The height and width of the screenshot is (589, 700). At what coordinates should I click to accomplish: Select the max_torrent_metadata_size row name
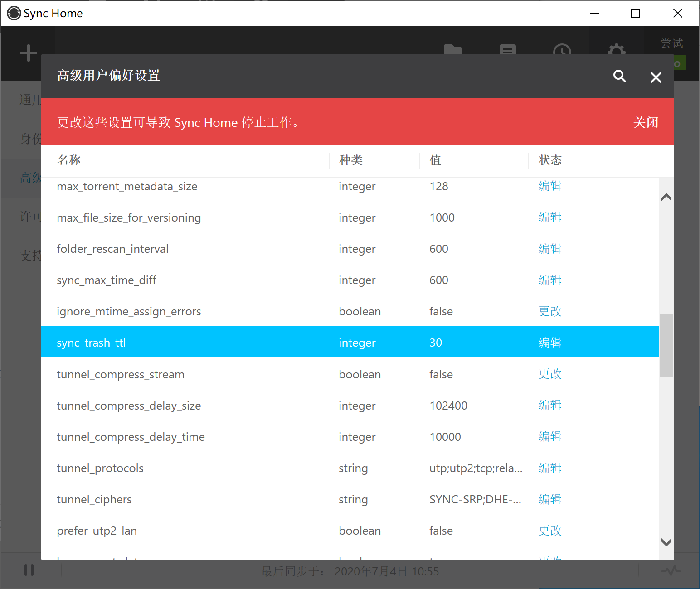pos(127,186)
